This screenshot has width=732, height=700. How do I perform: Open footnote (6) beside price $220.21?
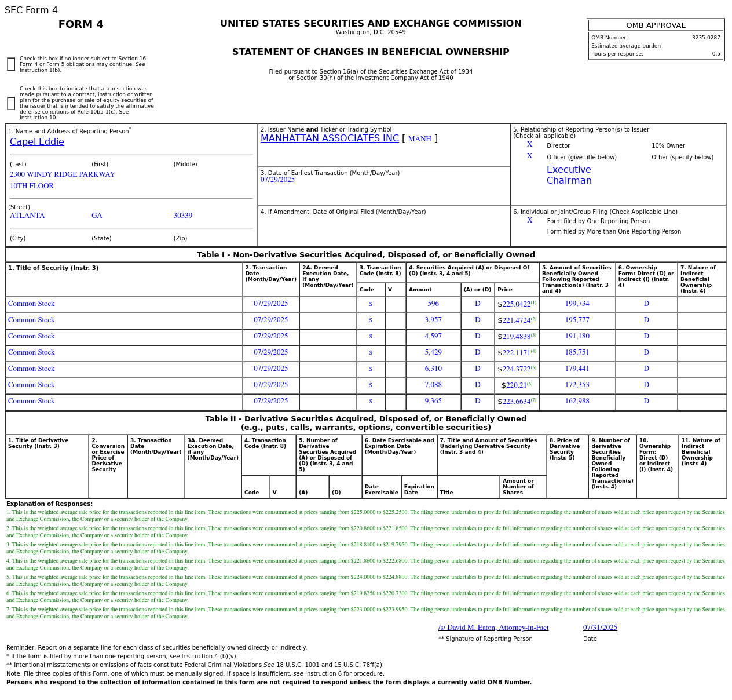(x=529, y=384)
